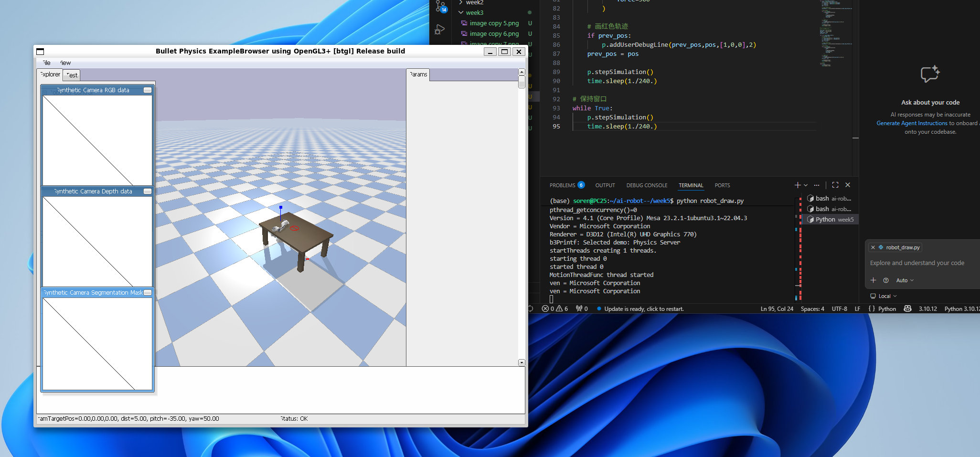Open image copy 5.png in file tree
This screenshot has width=980, height=457.
pos(494,23)
